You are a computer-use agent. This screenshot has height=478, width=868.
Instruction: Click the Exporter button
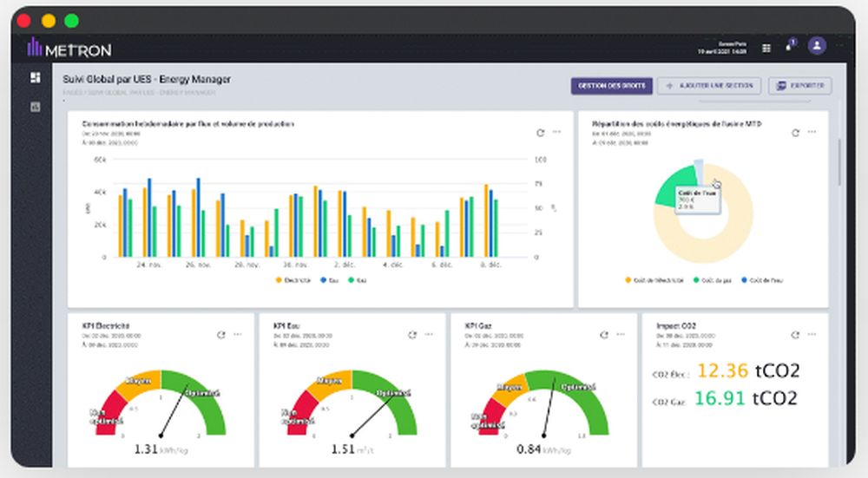pyautogui.click(x=800, y=86)
